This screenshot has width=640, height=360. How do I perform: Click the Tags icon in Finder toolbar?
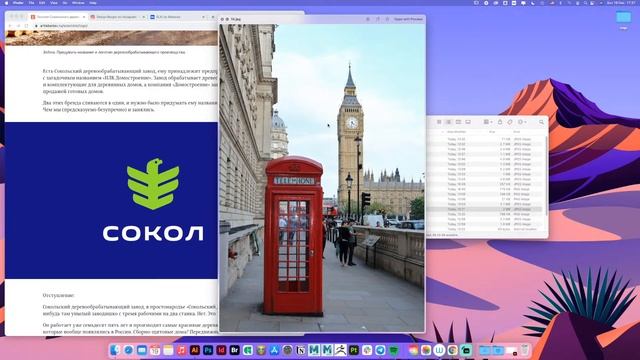510,122
